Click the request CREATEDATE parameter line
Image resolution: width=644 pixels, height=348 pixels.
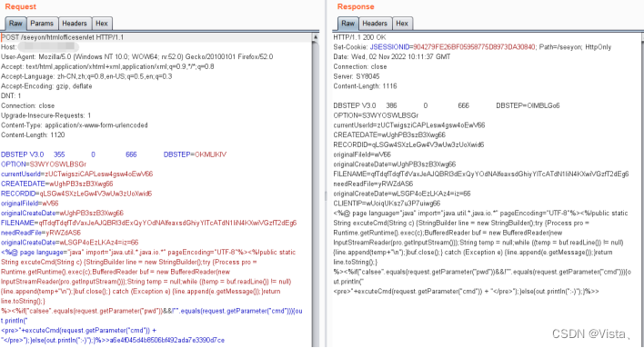tap(57, 184)
